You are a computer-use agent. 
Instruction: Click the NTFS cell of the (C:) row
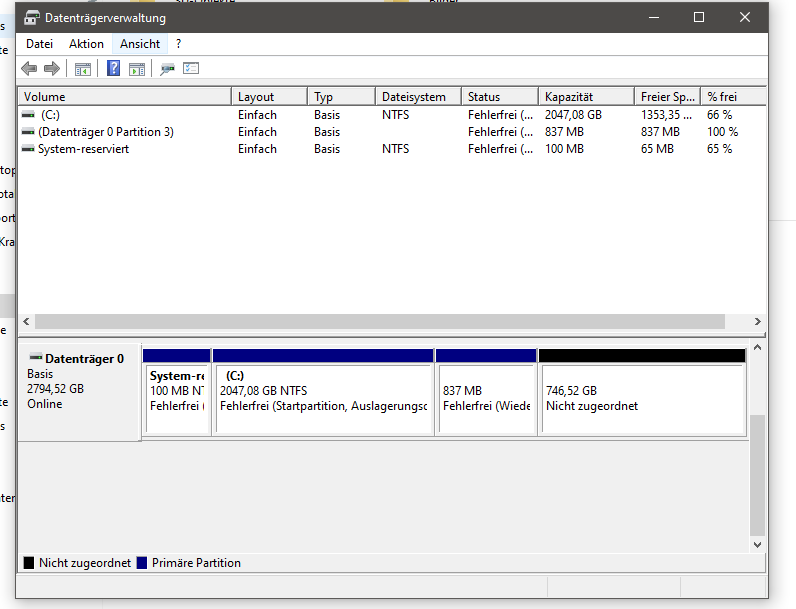[395, 115]
